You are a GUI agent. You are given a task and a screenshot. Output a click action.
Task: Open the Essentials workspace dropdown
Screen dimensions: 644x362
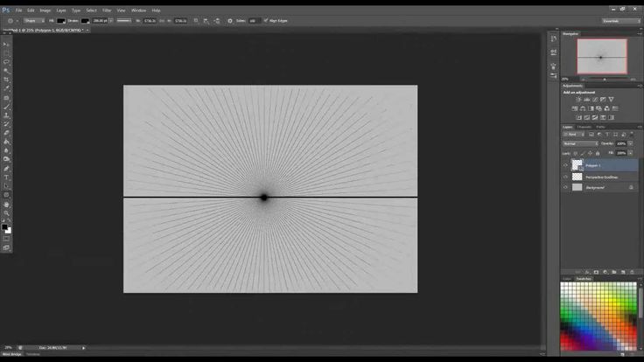point(621,20)
